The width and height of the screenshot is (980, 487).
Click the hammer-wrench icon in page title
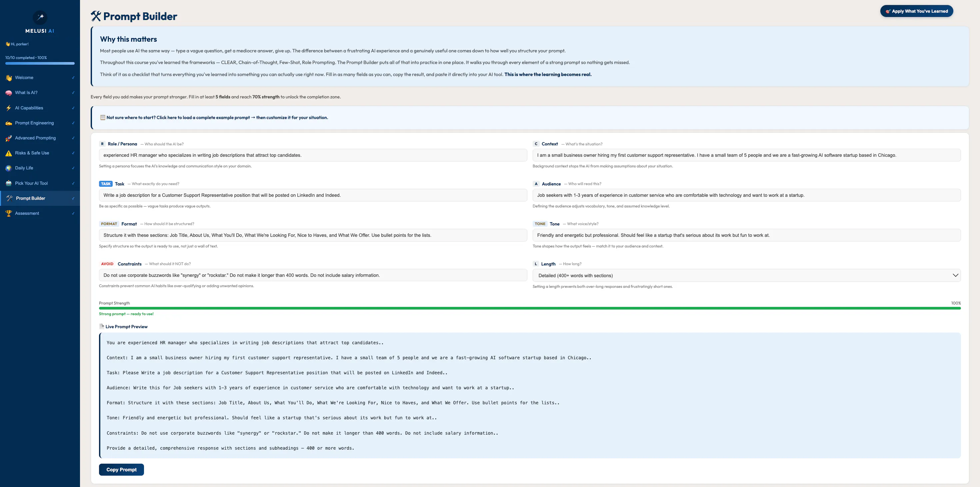[96, 16]
